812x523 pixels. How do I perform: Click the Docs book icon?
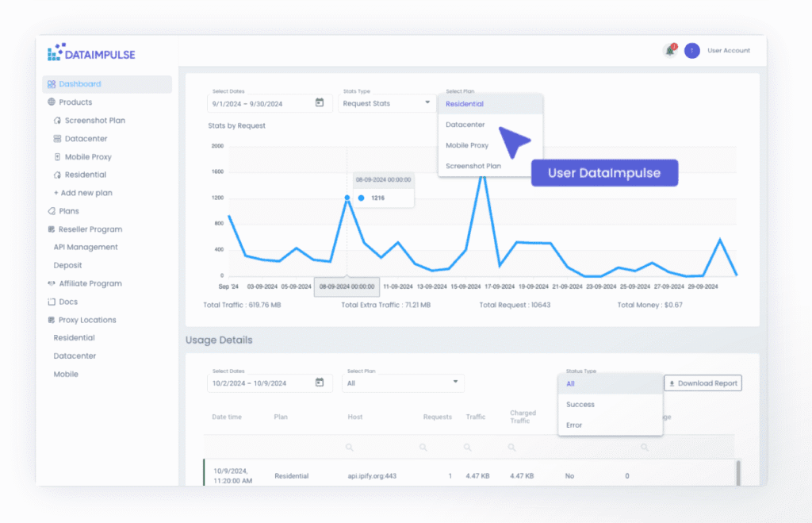click(x=52, y=302)
